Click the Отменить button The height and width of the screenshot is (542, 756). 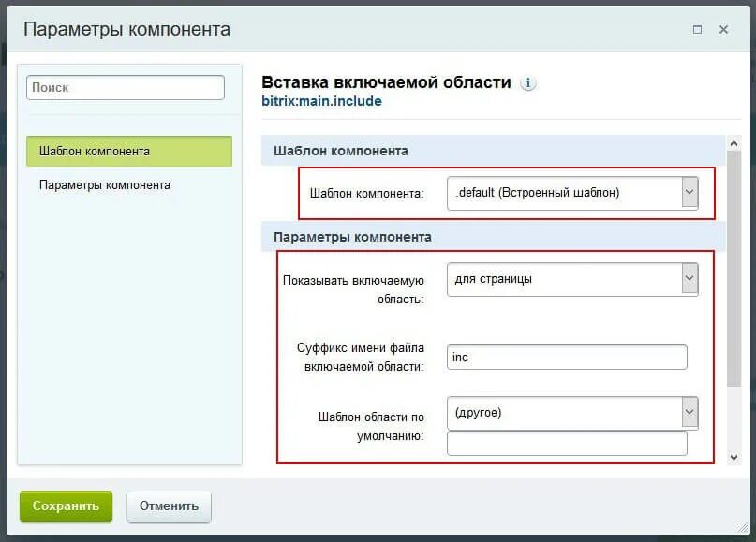tap(169, 506)
